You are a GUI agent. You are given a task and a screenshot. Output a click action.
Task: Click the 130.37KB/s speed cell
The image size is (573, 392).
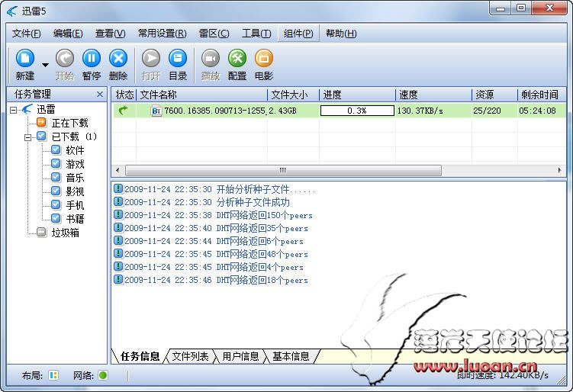pos(420,111)
